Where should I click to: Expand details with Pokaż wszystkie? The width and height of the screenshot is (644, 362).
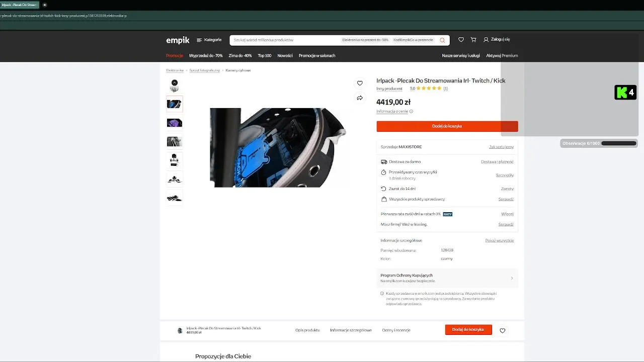[x=500, y=240]
